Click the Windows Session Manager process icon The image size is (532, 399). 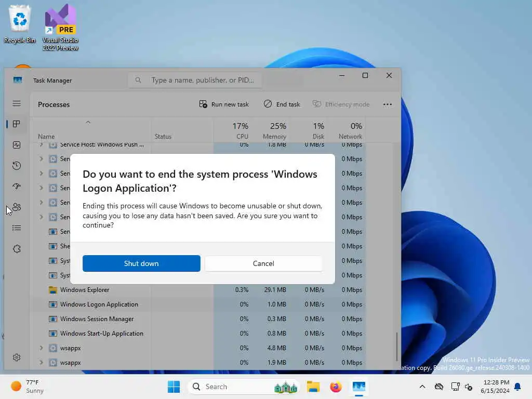pos(52,319)
